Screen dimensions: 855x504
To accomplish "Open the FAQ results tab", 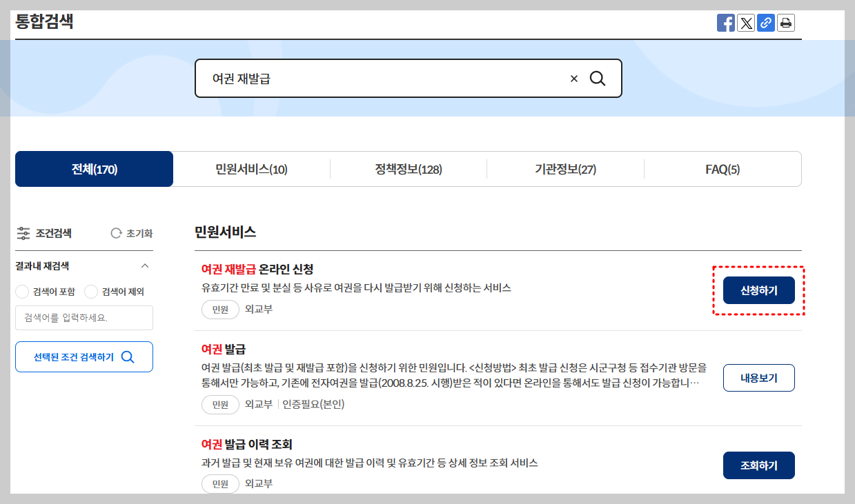I will (723, 168).
